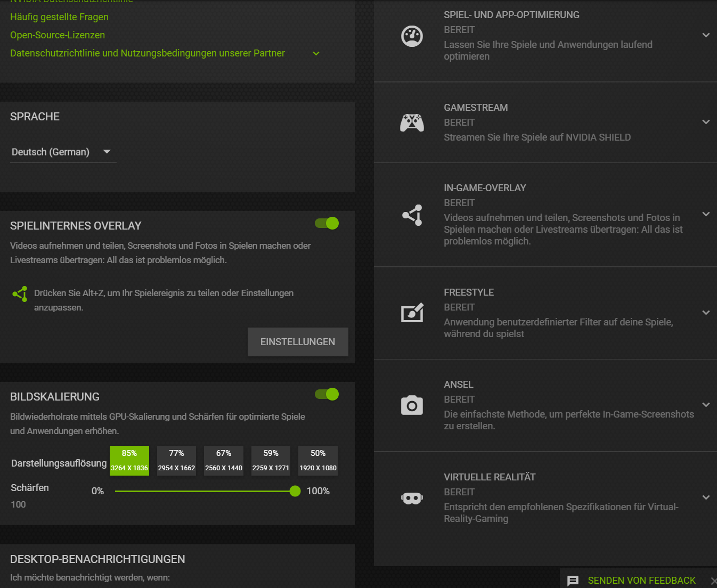Click the VIRTUELLE REALITÄT title

(490, 477)
